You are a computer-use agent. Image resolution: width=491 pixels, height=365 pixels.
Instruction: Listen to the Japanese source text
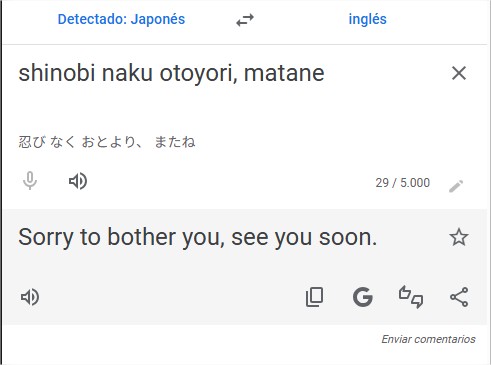click(78, 181)
